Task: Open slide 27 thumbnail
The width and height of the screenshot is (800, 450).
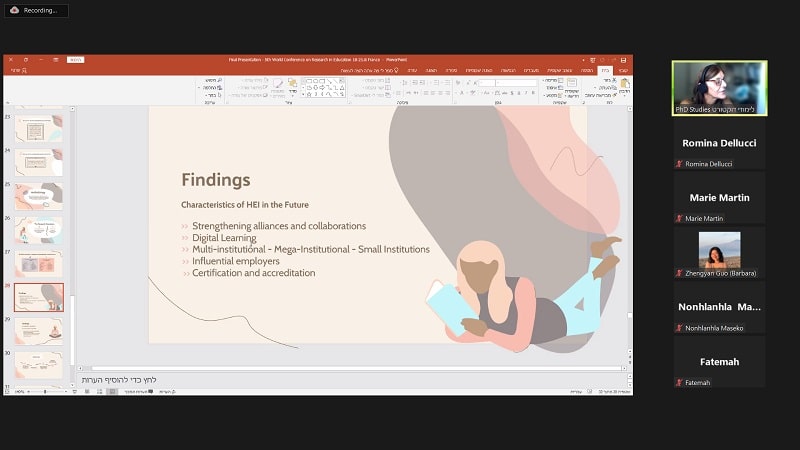Action: point(39,263)
